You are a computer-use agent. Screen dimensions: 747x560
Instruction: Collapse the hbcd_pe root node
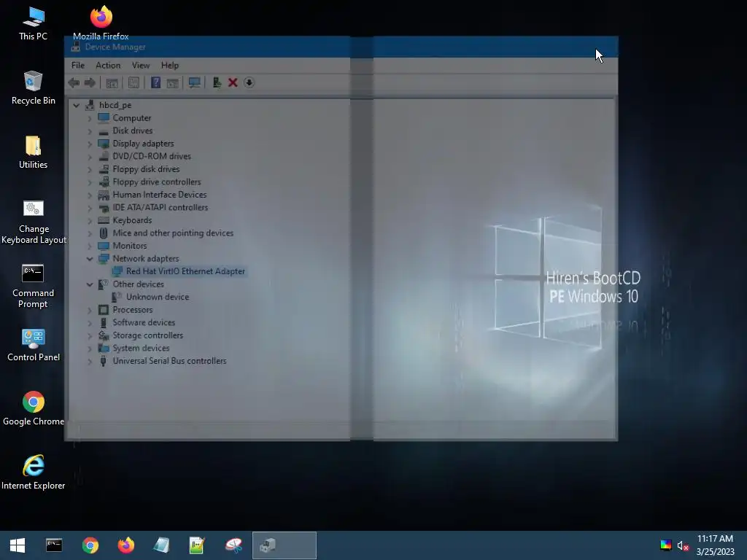[x=76, y=105]
